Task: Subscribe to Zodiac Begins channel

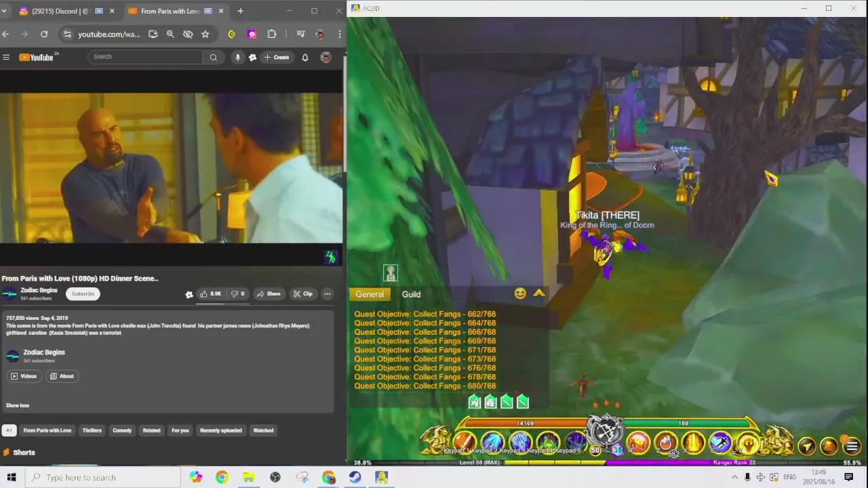Action: [x=83, y=293]
